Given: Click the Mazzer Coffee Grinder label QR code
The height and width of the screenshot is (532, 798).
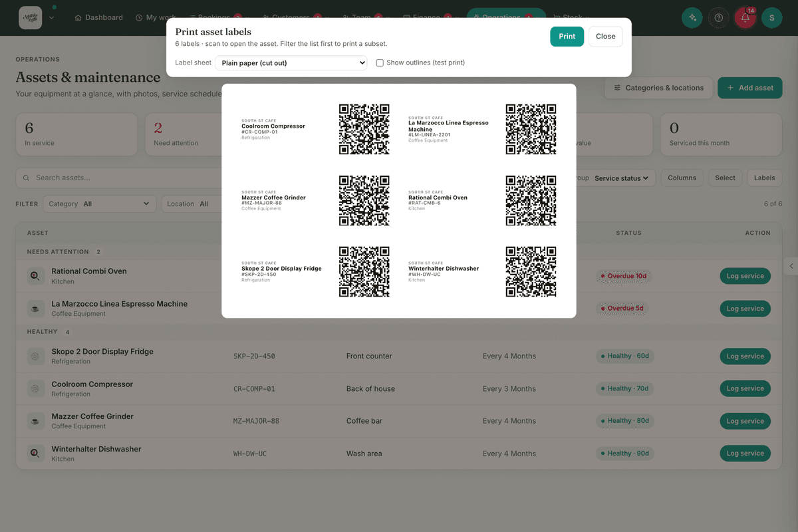Looking at the screenshot, I should pyautogui.click(x=364, y=200).
